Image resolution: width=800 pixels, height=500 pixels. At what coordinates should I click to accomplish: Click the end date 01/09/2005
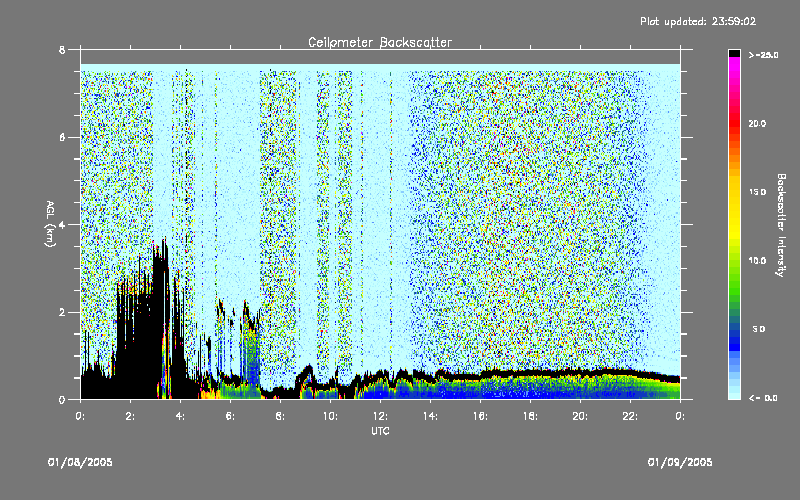[x=680, y=462]
